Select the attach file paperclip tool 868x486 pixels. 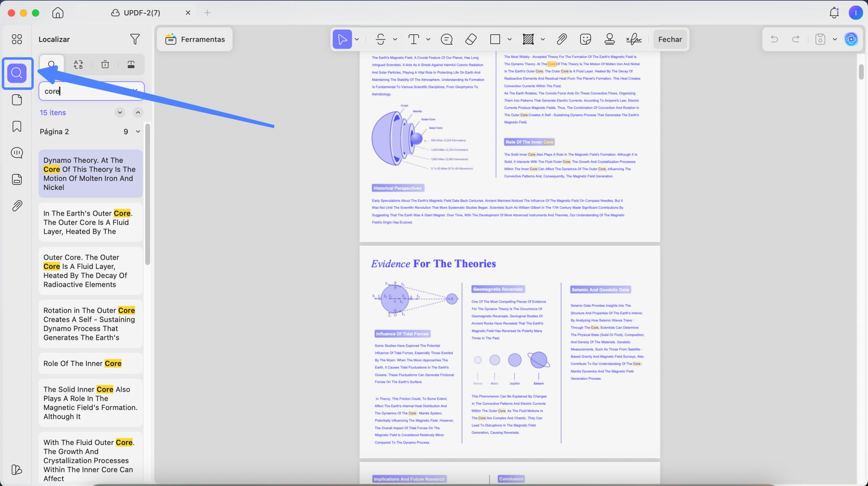(562, 39)
